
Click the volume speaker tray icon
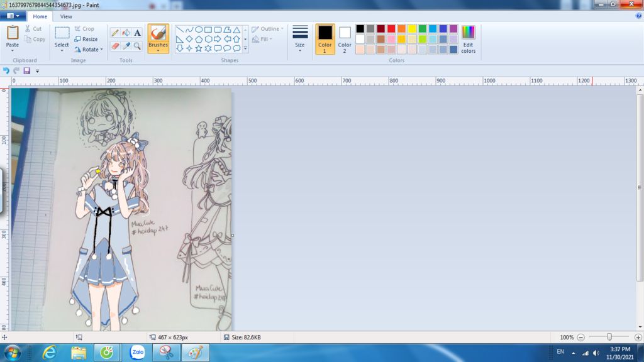coord(596,353)
